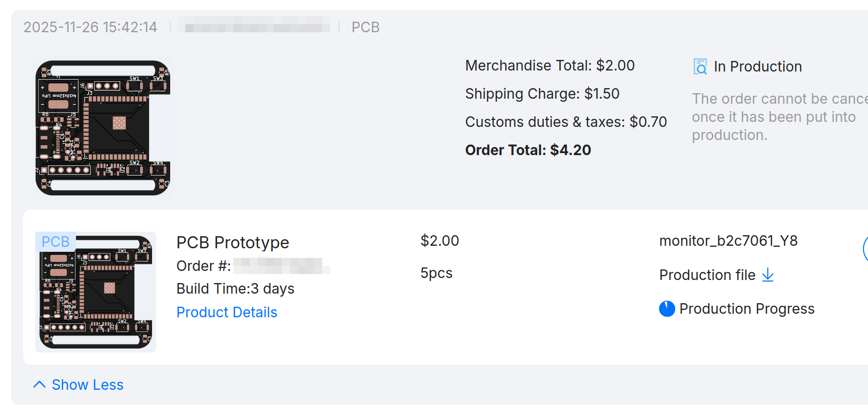
Task: Click the blue Production Progress circle indicator
Action: 666,309
